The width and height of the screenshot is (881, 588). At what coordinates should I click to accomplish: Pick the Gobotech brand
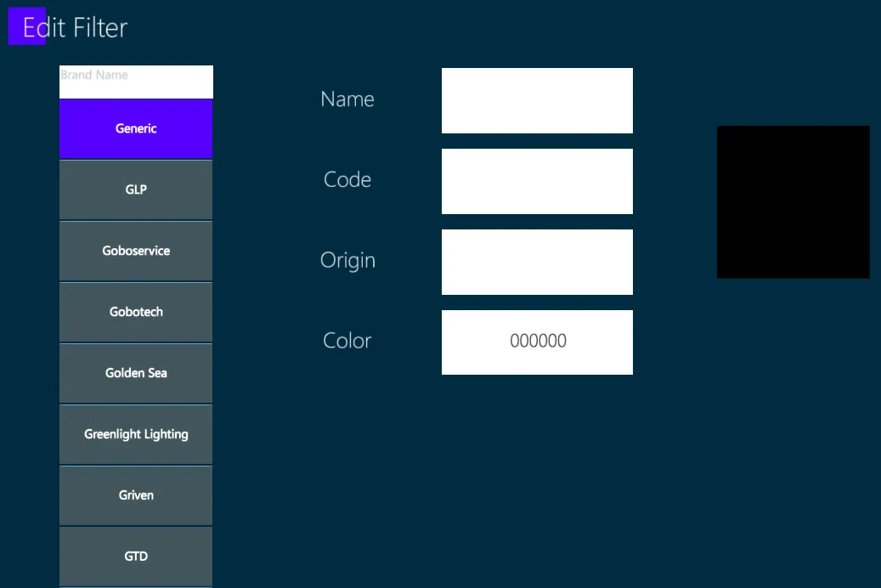coord(136,312)
